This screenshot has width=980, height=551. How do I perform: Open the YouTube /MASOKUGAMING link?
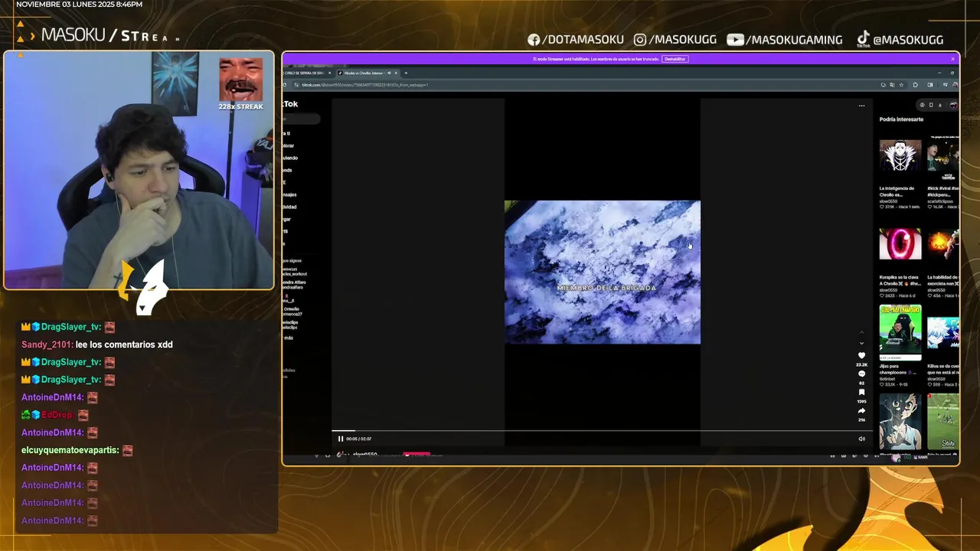coord(785,40)
